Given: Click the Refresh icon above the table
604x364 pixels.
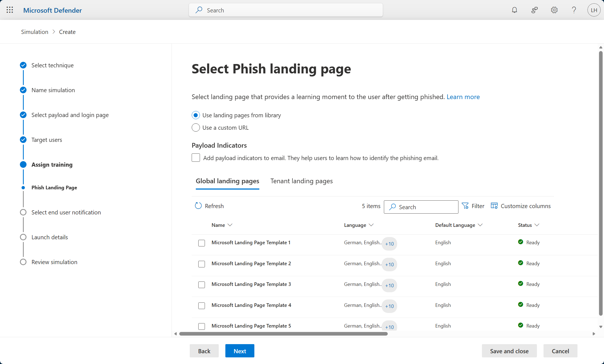Looking at the screenshot, I should coord(198,206).
